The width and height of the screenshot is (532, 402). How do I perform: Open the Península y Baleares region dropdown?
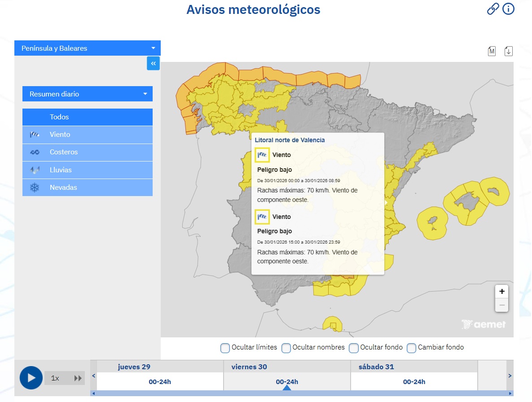[87, 48]
